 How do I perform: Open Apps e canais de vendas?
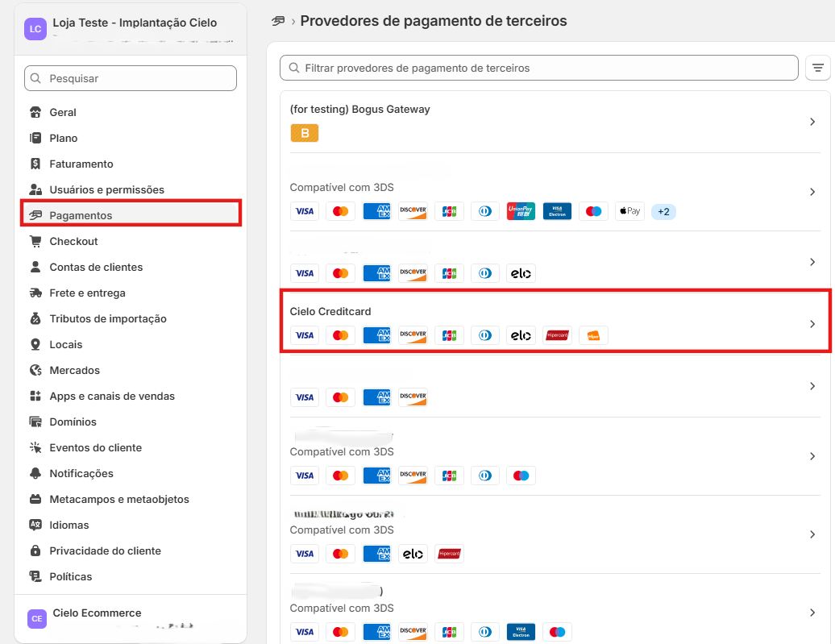112,396
